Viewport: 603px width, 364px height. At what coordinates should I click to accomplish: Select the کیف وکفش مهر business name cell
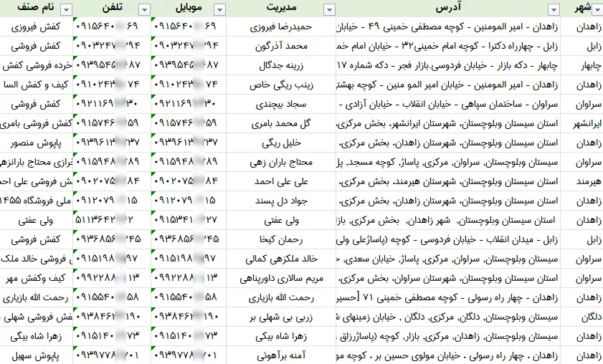(36, 278)
